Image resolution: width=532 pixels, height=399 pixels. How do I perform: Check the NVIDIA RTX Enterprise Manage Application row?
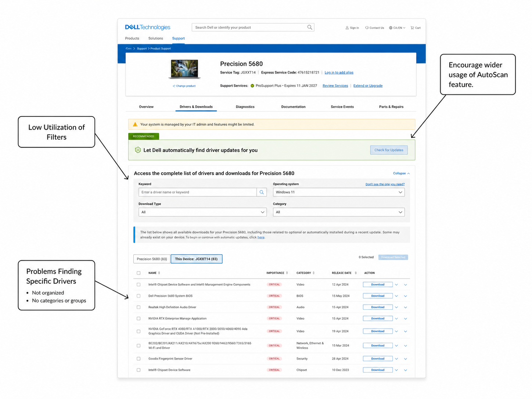pos(139,319)
